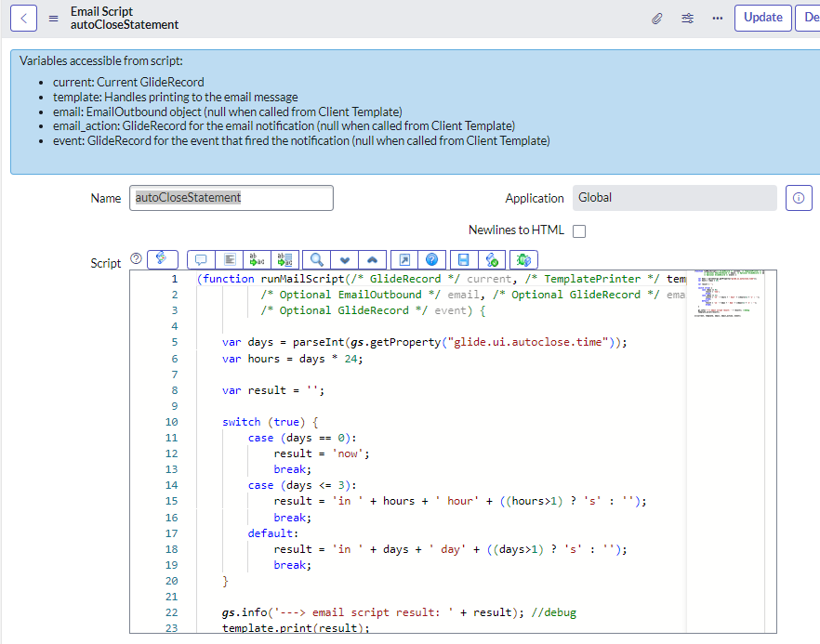Click the Update button
The image size is (820, 644).
point(763,19)
